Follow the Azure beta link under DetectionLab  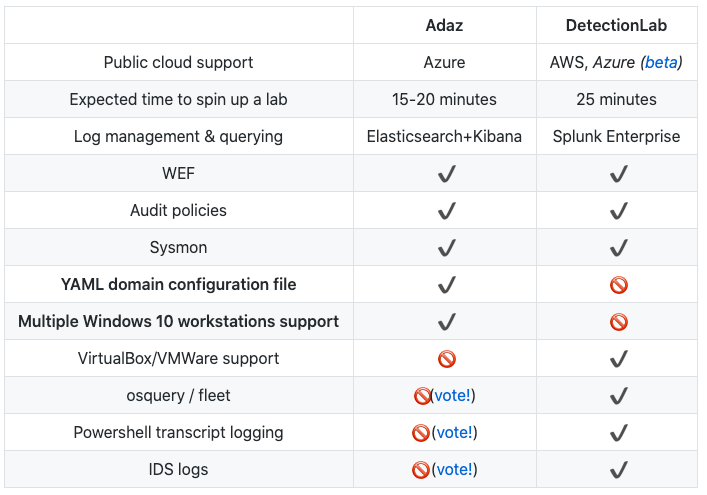pos(660,62)
